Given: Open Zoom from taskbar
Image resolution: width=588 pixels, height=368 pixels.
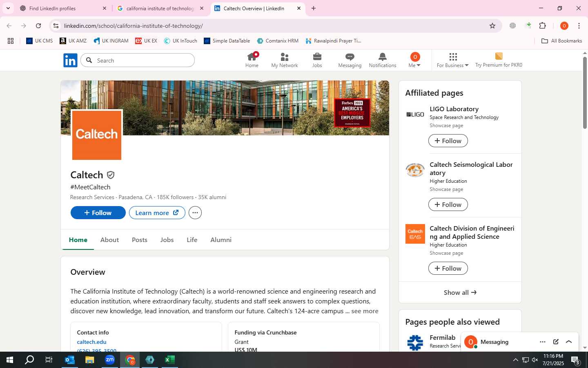Looking at the screenshot, I should coord(110,360).
